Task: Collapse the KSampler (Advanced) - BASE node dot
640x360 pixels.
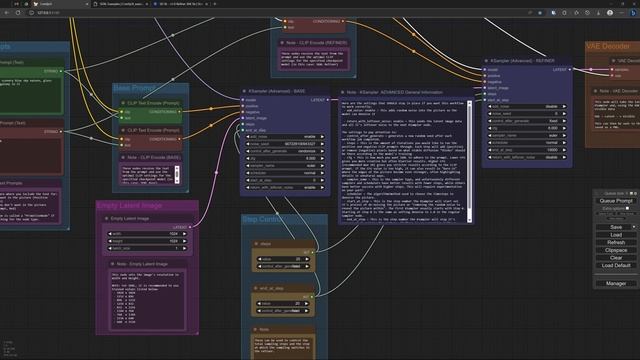Action: point(244,91)
